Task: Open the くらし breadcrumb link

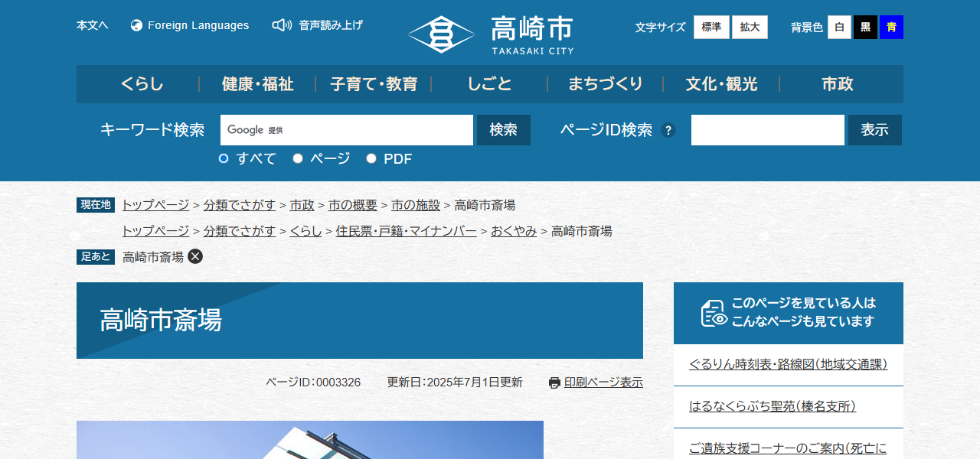Action: [x=306, y=231]
